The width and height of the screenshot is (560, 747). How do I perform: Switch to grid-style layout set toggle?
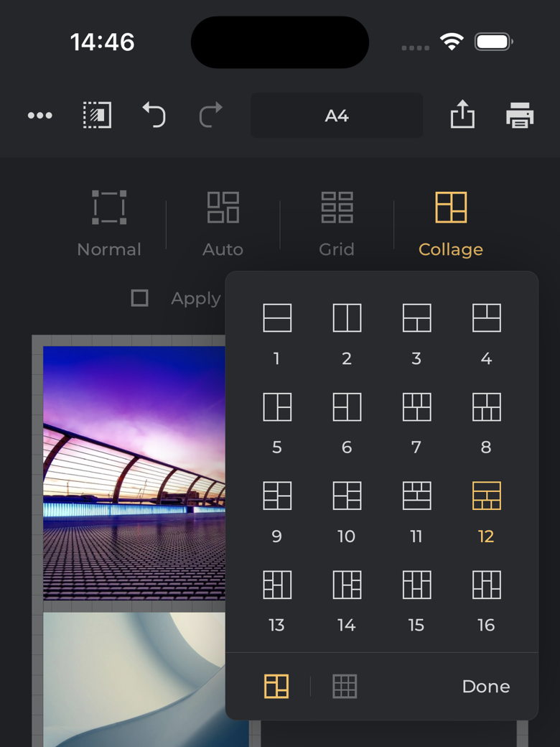[x=345, y=687]
